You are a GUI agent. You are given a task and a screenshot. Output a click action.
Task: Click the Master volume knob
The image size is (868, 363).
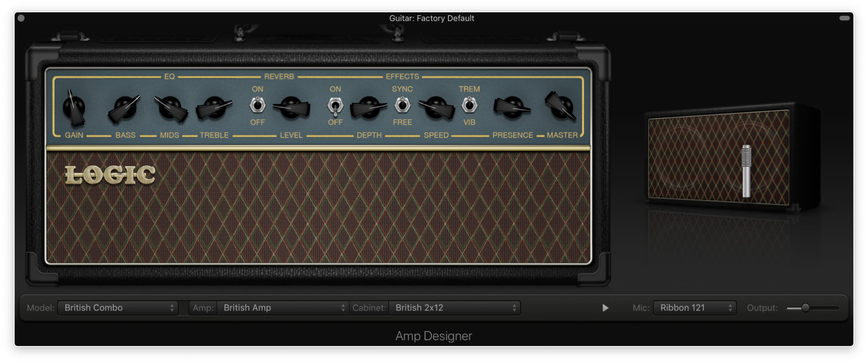point(561,106)
